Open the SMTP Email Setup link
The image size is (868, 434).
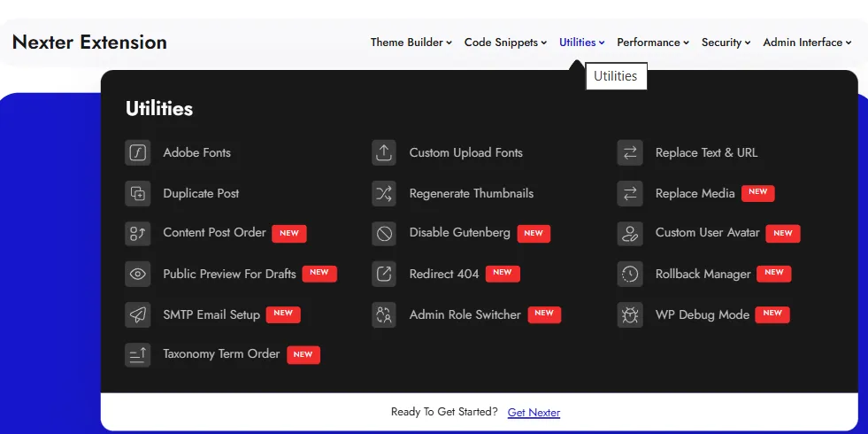[x=211, y=314]
